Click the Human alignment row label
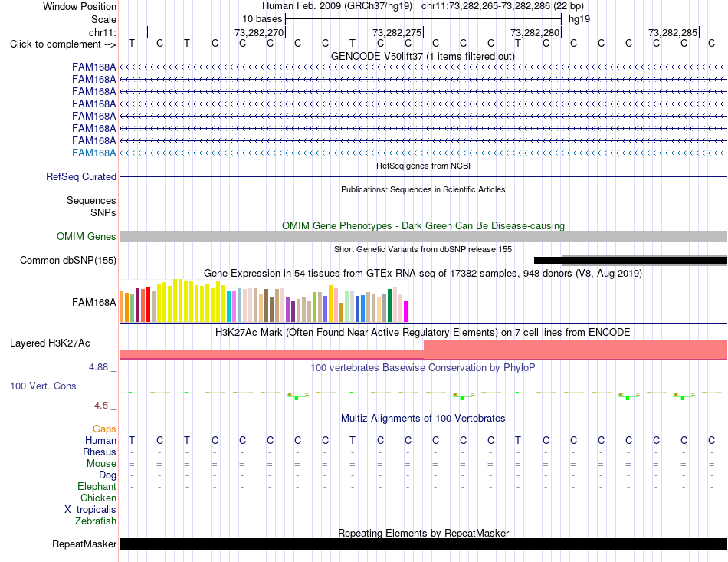This screenshot has height=562, width=728. tap(100, 440)
